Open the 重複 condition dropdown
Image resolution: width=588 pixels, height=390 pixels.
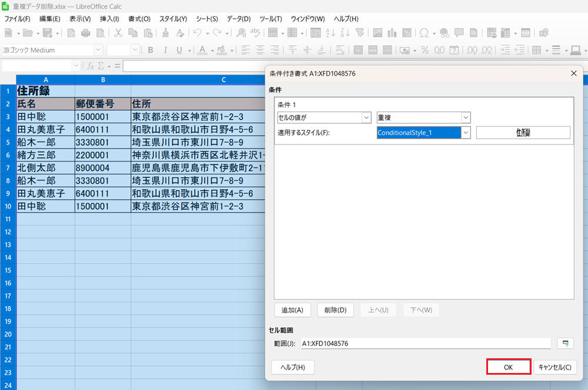(x=465, y=117)
